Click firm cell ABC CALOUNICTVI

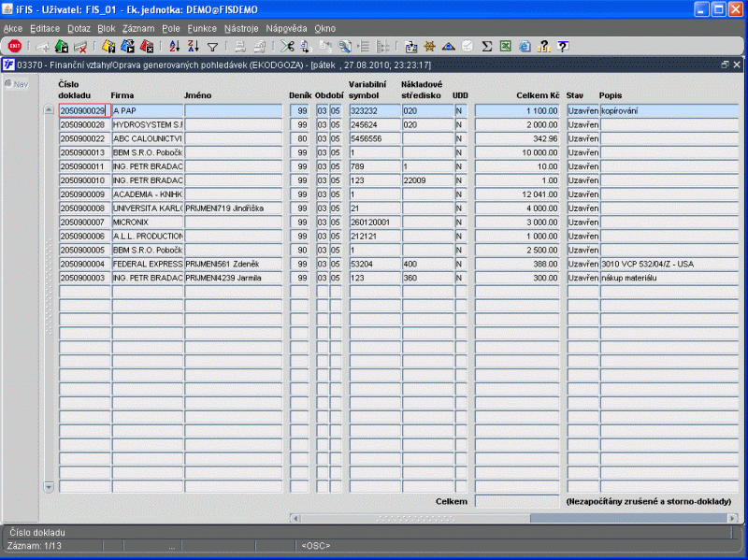147,138
